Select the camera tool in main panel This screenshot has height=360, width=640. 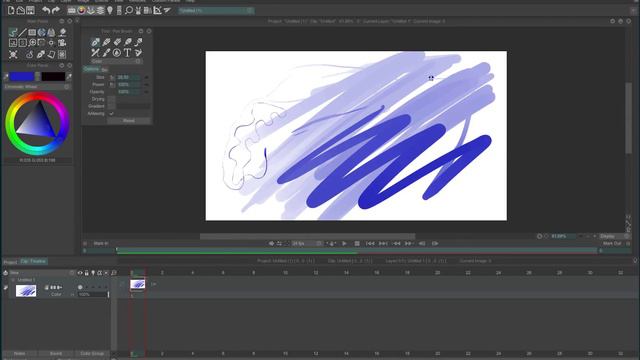click(62, 42)
